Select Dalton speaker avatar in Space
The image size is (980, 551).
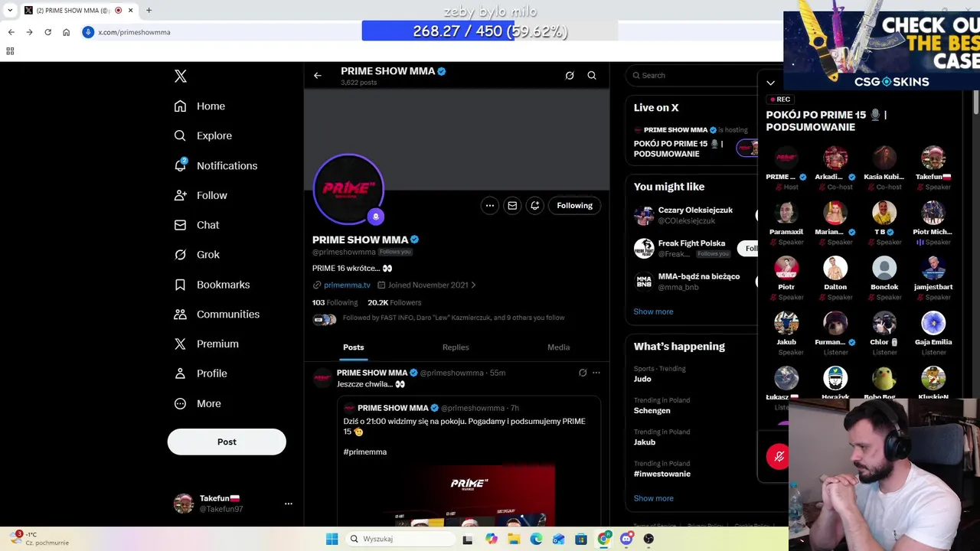click(835, 269)
